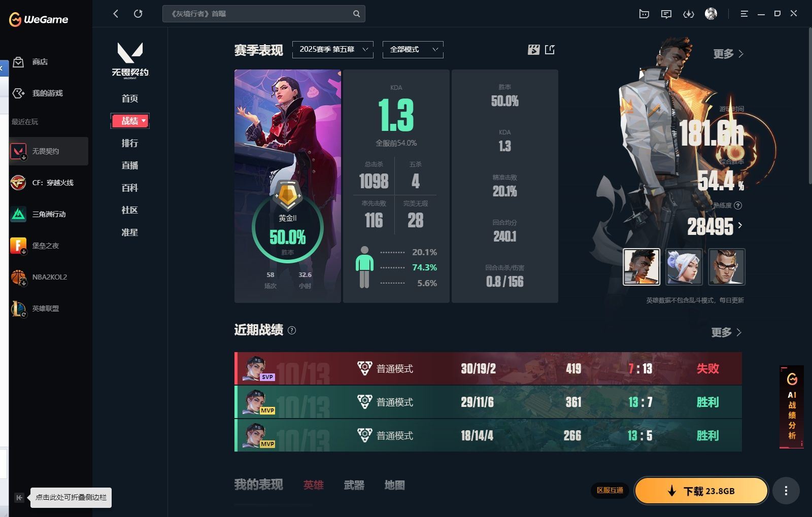Select the white-haired agent thumbnail
This screenshot has height=517, width=812.
pyautogui.click(x=684, y=266)
